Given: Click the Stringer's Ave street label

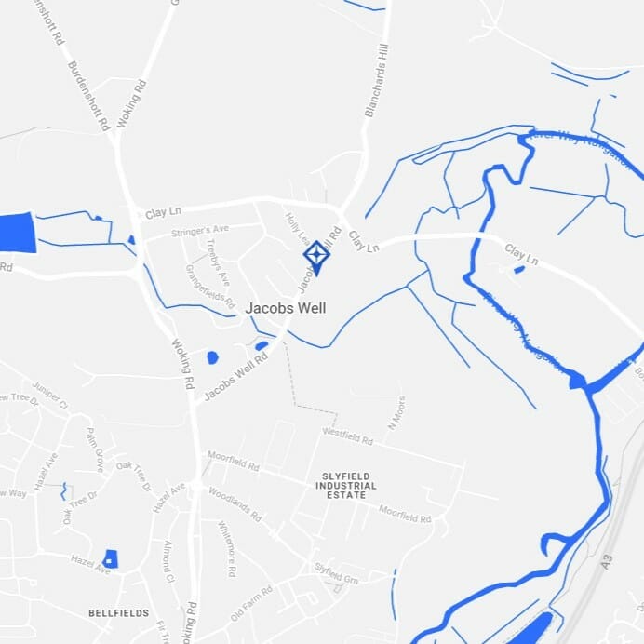Looking at the screenshot, I should [x=199, y=231].
